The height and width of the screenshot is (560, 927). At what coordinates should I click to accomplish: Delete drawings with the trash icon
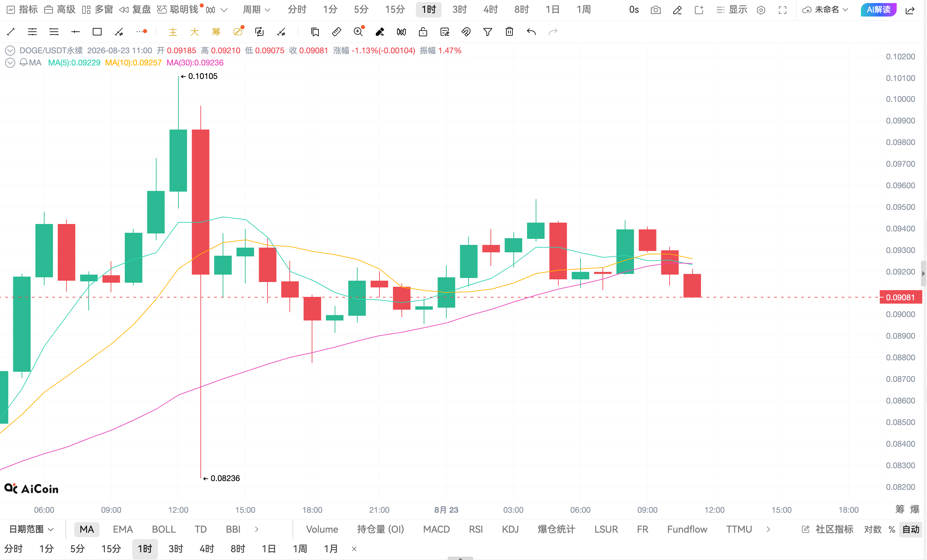(x=509, y=32)
